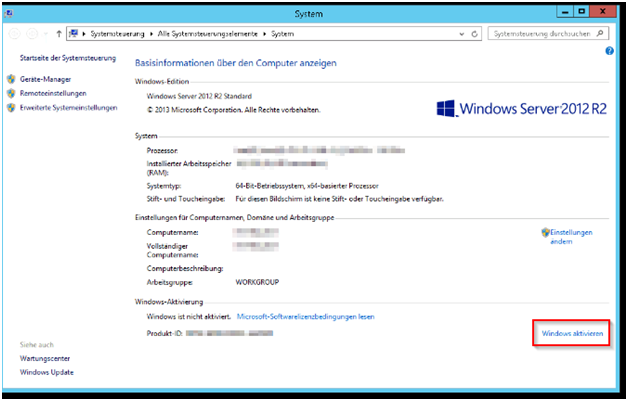The width and height of the screenshot is (628, 401).
Task: Open Erweiterte Systemeinstellungen
Action: tap(68, 108)
